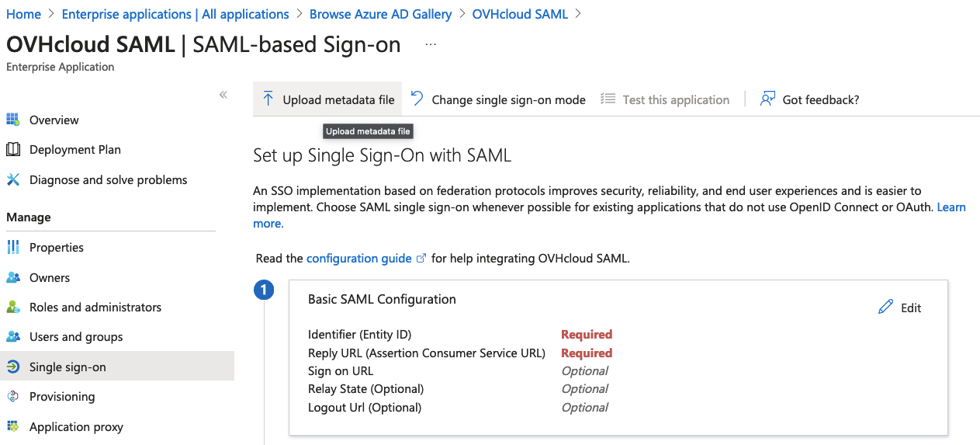Click the Diagnose and solve problems wrench icon
Screen dimensions: 980x445
tap(12, 179)
